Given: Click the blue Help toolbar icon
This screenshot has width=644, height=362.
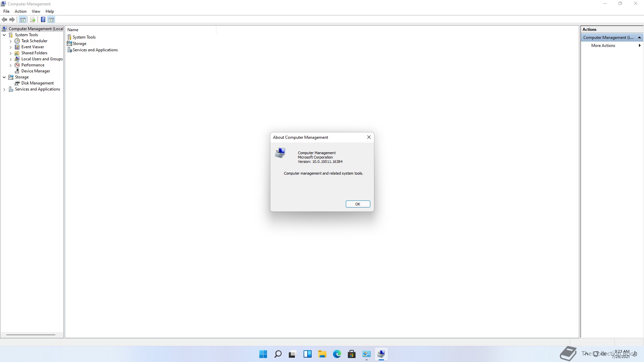Looking at the screenshot, I should point(43,19).
